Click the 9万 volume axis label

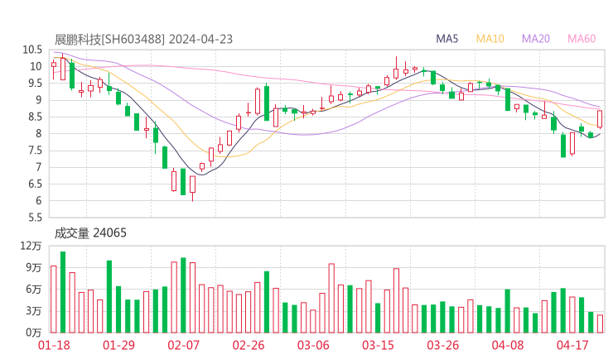(34, 268)
